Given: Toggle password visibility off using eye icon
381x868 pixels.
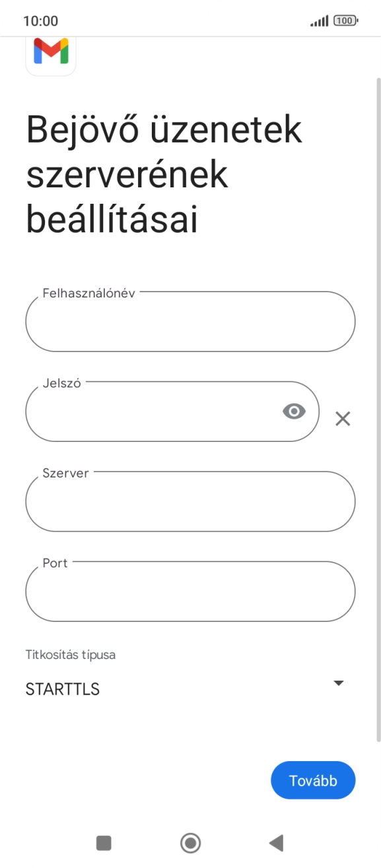Looking at the screenshot, I should (x=294, y=412).
